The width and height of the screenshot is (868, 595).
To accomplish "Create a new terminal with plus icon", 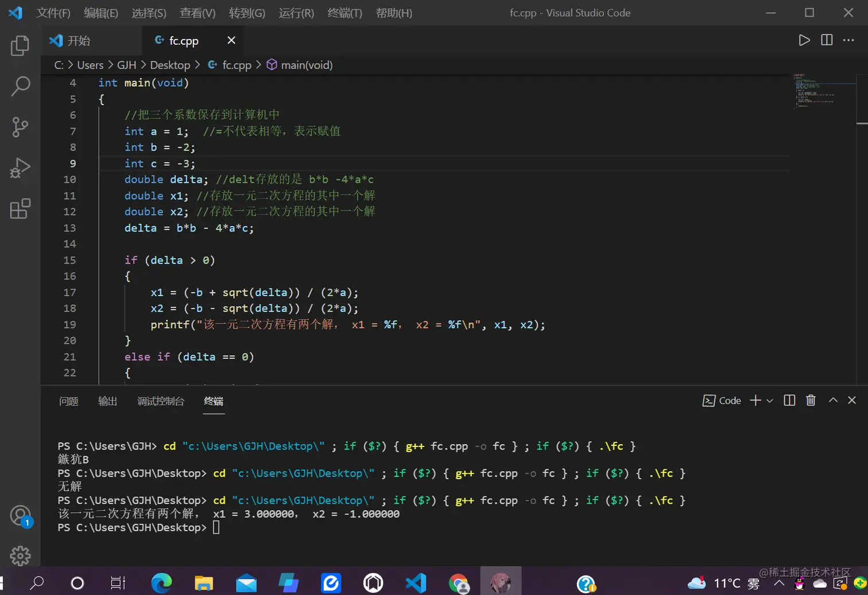I will pyautogui.click(x=755, y=400).
